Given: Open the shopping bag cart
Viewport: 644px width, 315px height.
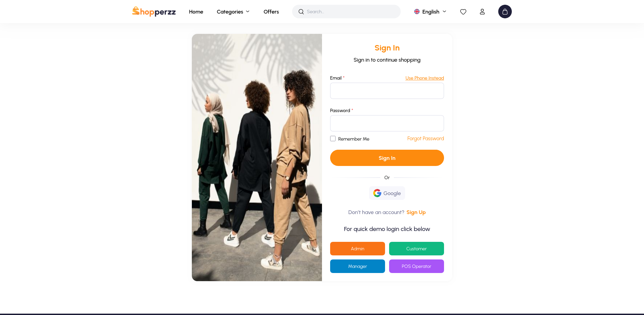Looking at the screenshot, I should [505, 12].
